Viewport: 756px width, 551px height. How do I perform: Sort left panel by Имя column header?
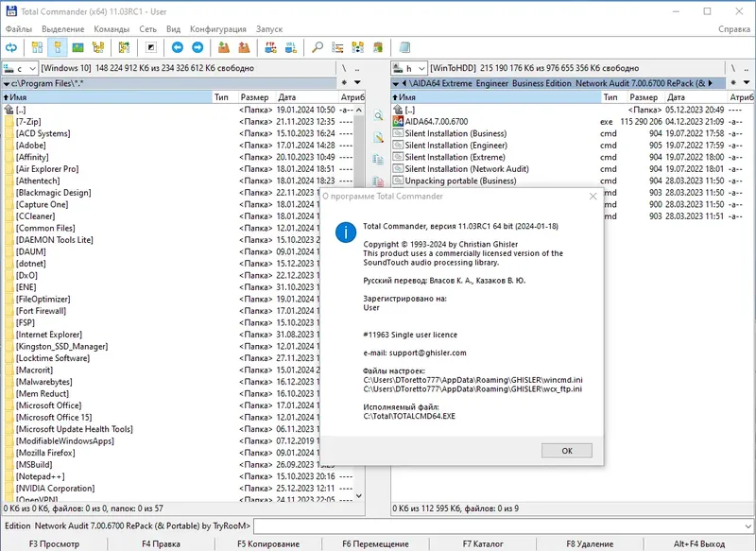[107, 97]
